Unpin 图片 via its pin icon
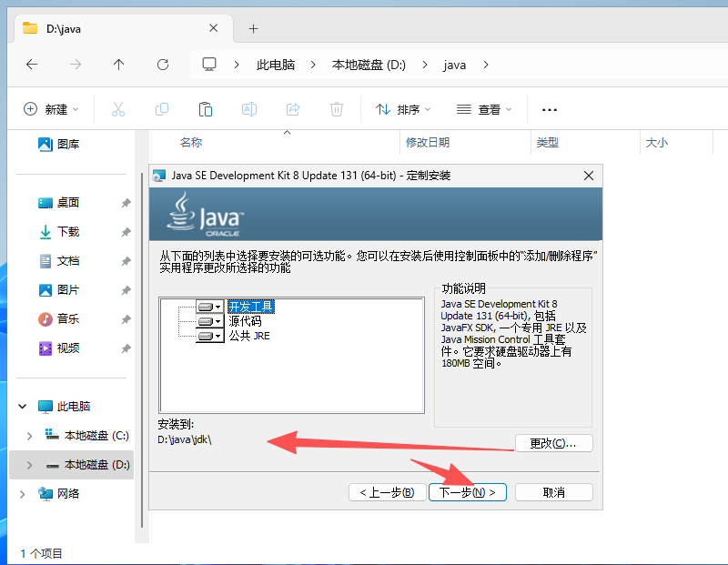 click(126, 290)
